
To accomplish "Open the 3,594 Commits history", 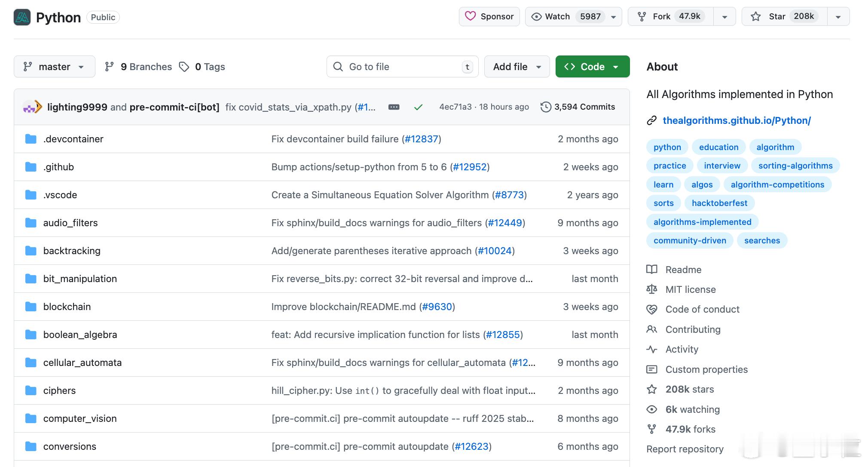I will [x=578, y=107].
